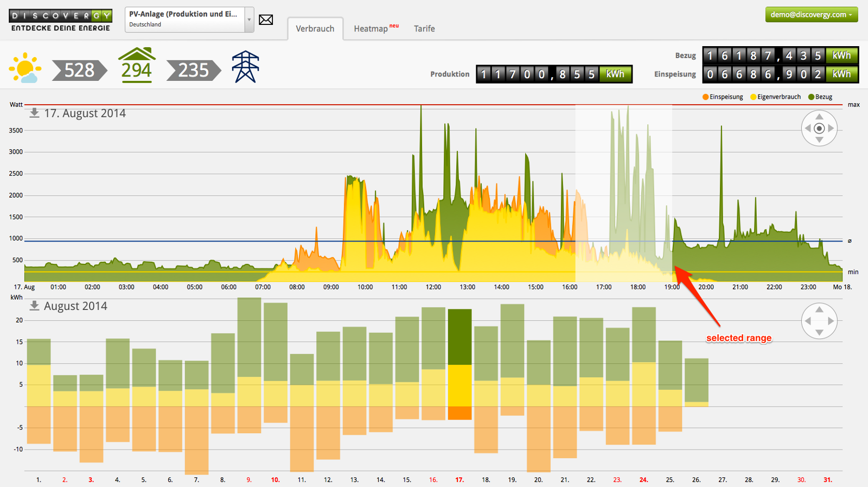This screenshot has height=487, width=868.
Task: Click the green house consumption icon
Action: [x=137, y=65]
